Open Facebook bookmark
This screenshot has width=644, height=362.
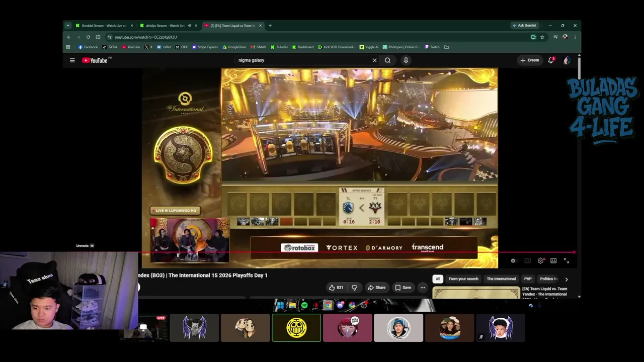[88, 47]
